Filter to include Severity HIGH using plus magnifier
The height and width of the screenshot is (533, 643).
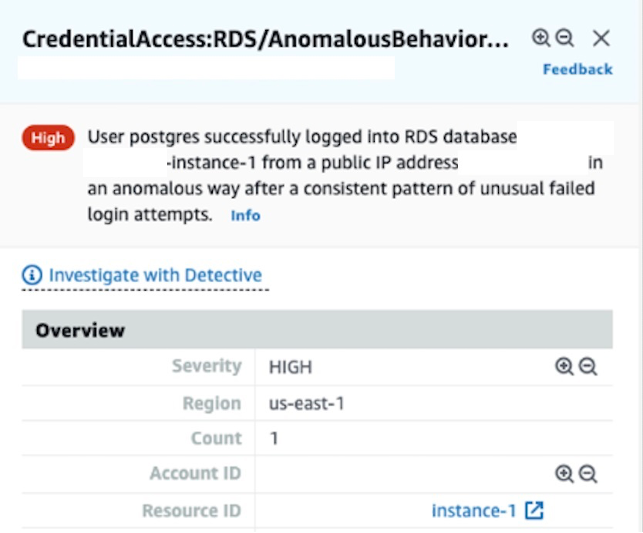click(564, 367)
